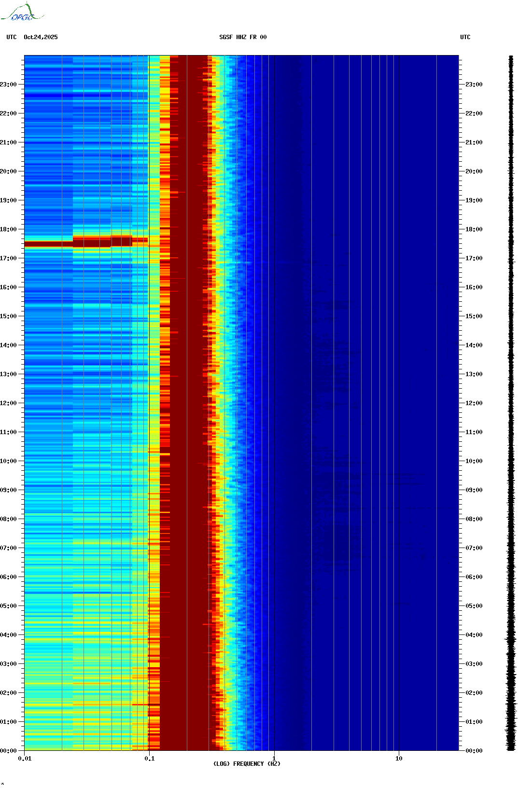Select 09:00 on the right time axis
532x789 pixels.
(x=474, y=490)
